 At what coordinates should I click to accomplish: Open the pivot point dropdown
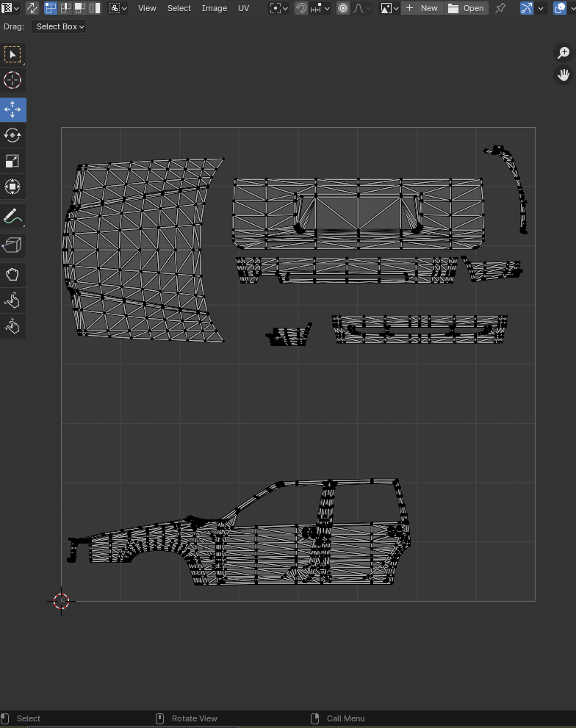[x=278, y=8]
